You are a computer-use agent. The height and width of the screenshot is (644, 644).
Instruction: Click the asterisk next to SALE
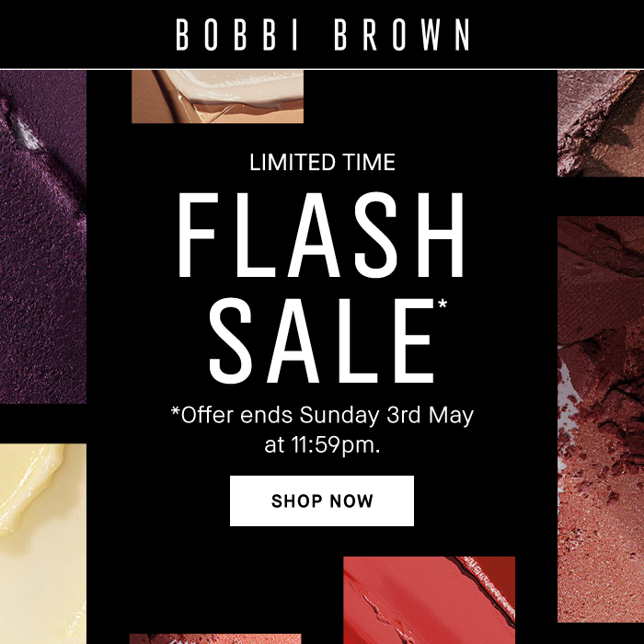(443, 305)
